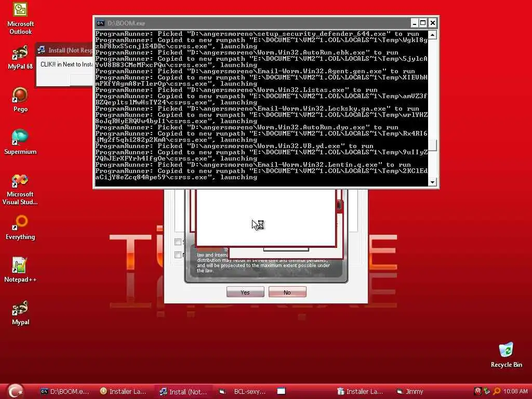Image resolution: width=532 pixels, height=399 pixels.
Task: Open the MyPal 68 desktop shortcut
Action: coord(20,57)
